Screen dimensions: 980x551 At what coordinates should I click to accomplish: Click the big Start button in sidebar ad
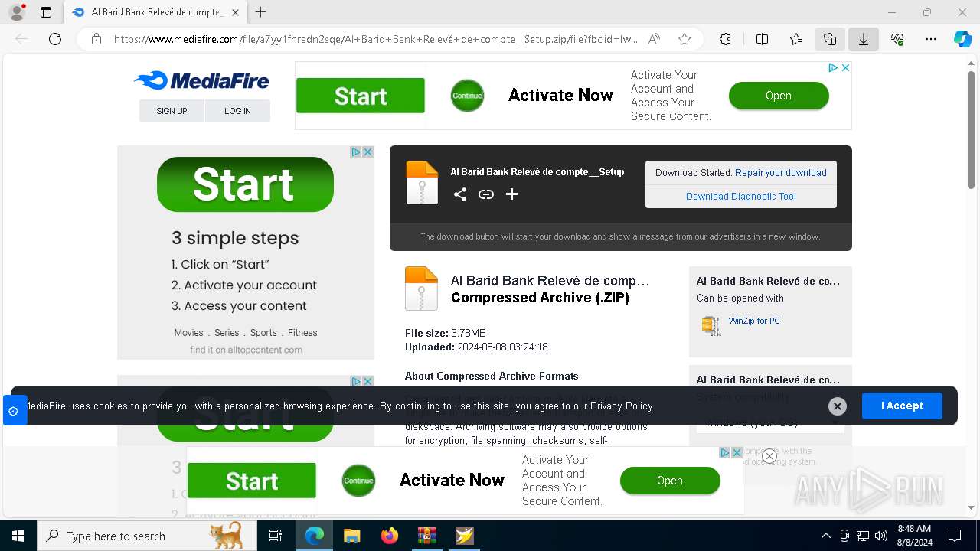coord(245,184)
